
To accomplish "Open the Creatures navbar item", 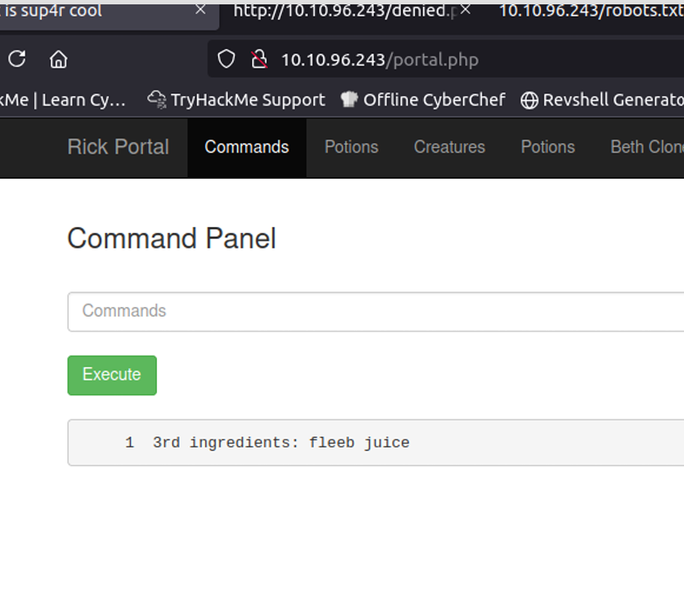I will [x=448, y=147].
